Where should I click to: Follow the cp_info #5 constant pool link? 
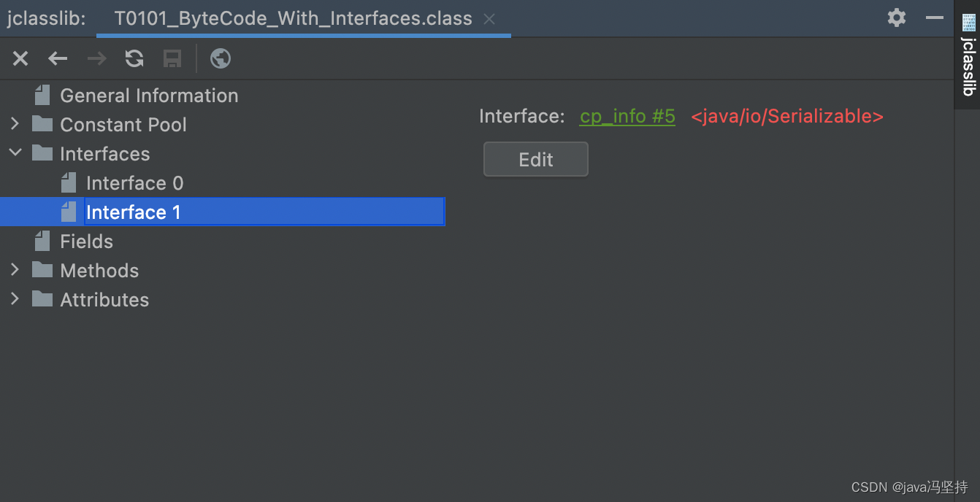pos(627,116)
